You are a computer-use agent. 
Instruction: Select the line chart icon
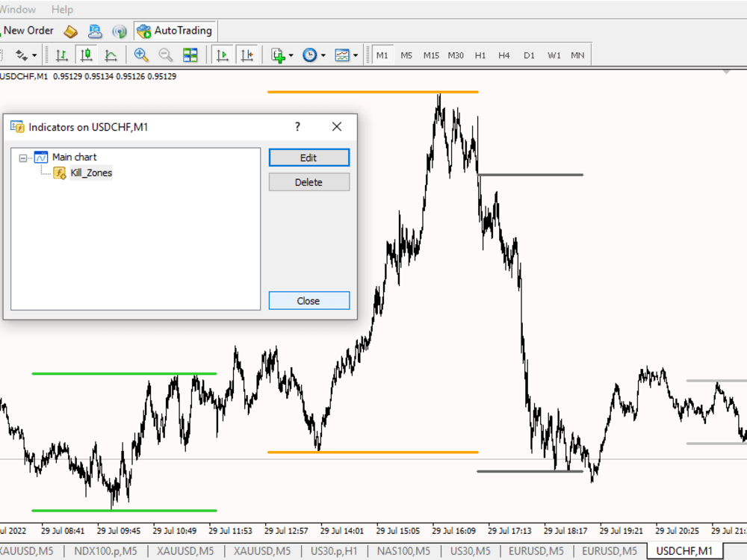pyautogui.click(x=111, y=55)
